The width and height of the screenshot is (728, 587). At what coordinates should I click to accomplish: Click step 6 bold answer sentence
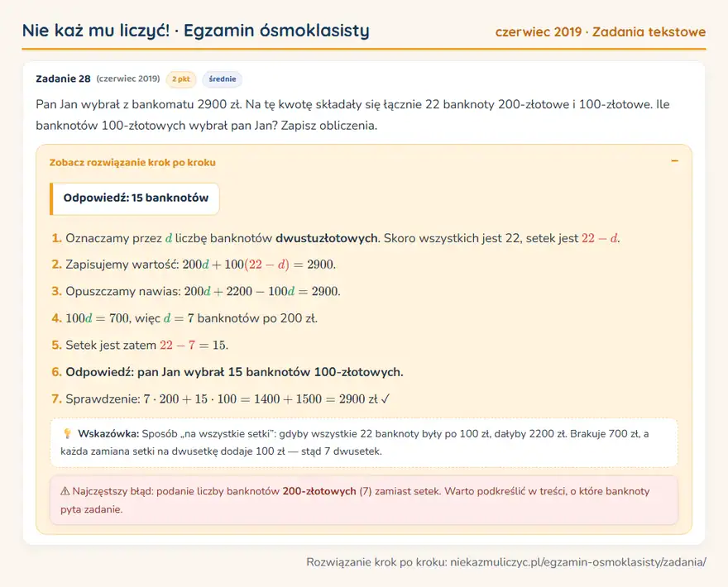click(x=227, y=372)
